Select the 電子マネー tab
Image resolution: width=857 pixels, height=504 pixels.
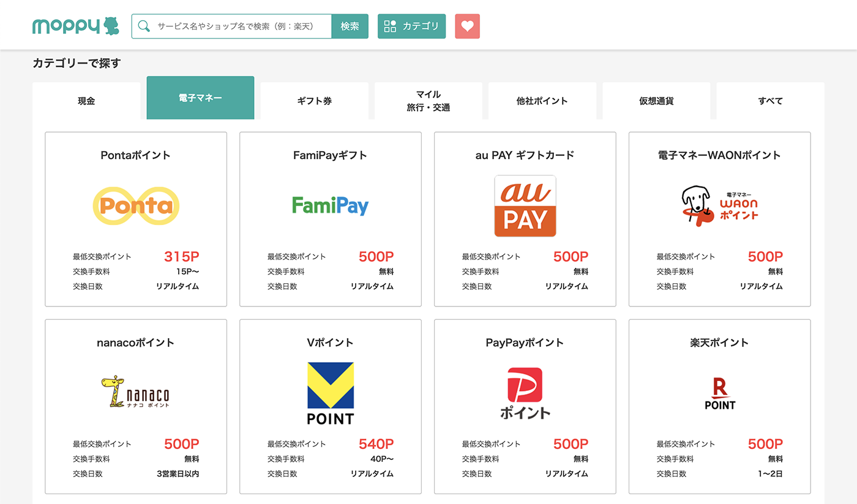(x=200, y=98)
